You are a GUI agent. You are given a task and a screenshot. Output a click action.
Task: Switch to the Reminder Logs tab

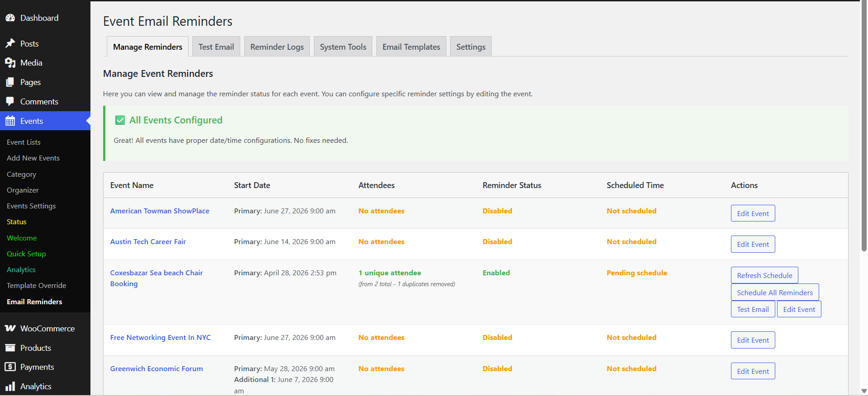point(277,47)
